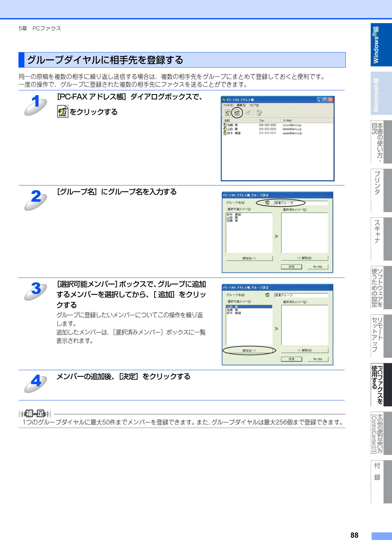This screenshot has width=392, height=555.
Task: Click 決定 button in step 2 dialog
Action: pyautogui.click(x=291, y=267)
